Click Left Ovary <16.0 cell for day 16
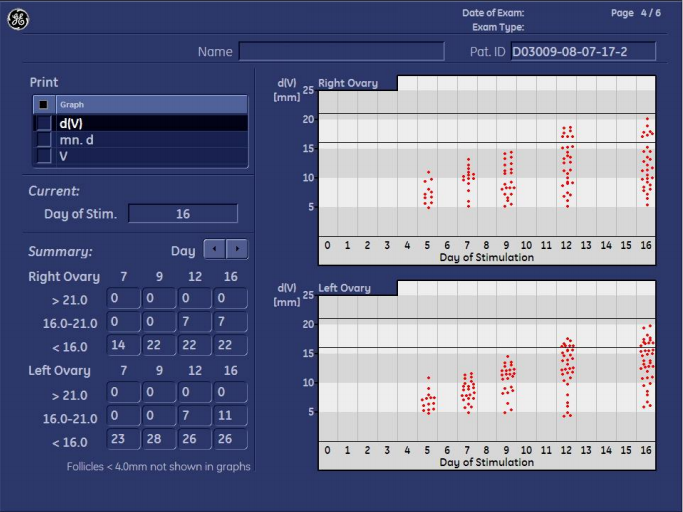 click(x=230, y=439)
